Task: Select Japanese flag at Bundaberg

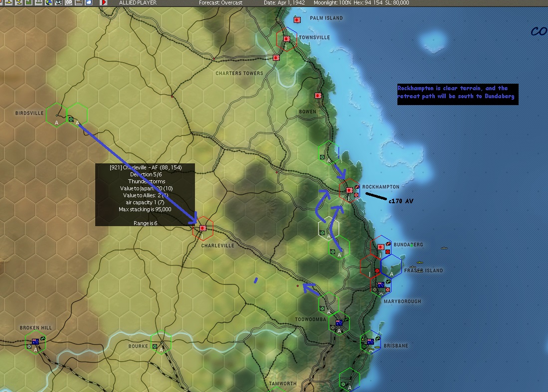Action: pos(380,247)
